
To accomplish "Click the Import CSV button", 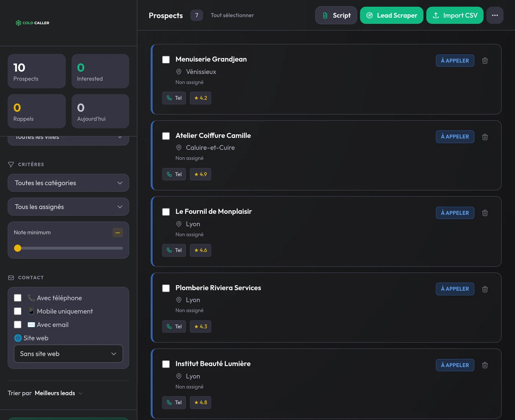I will pos(455,15).
